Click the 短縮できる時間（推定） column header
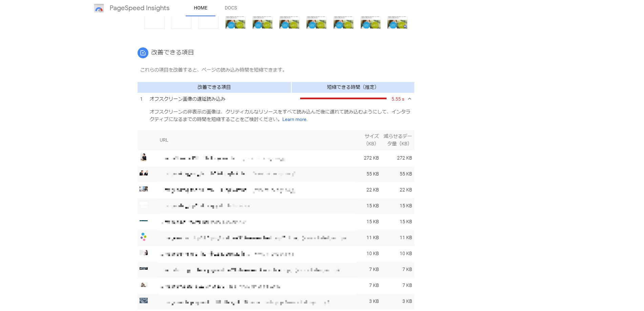Screen dimensions: 644x311 pos(352,87)
